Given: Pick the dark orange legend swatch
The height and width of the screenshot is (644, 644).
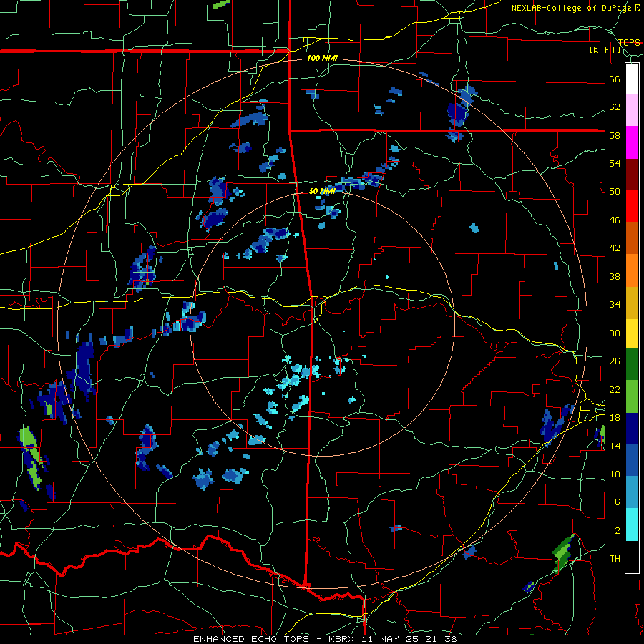Looking at the screenshot, I should click(632, 238).
